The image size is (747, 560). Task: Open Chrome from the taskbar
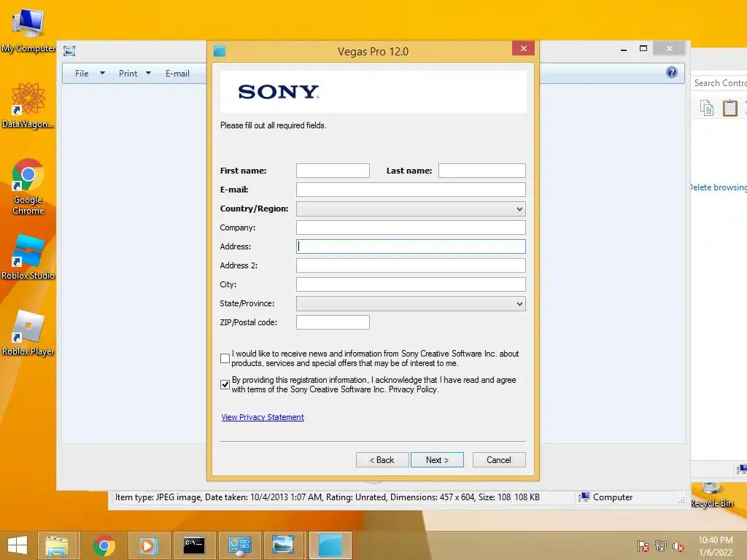[104, 545]
